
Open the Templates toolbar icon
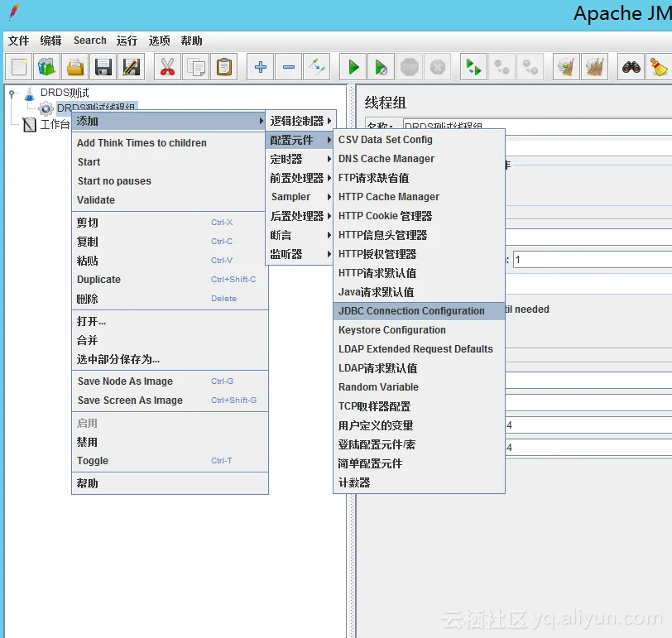[x=46, y=67]
